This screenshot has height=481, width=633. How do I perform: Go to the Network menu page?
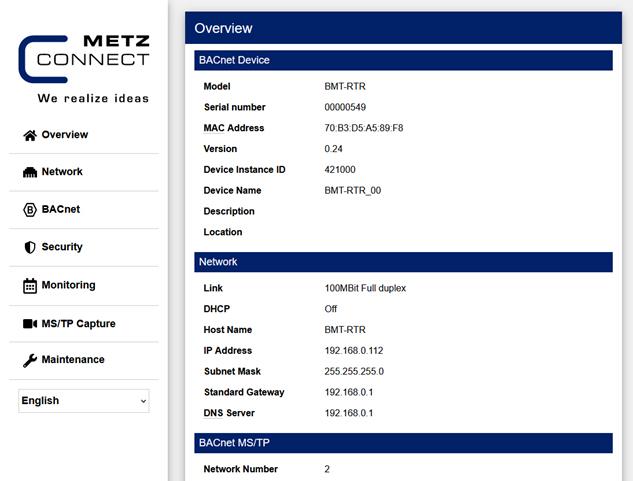tap(62, 172)
